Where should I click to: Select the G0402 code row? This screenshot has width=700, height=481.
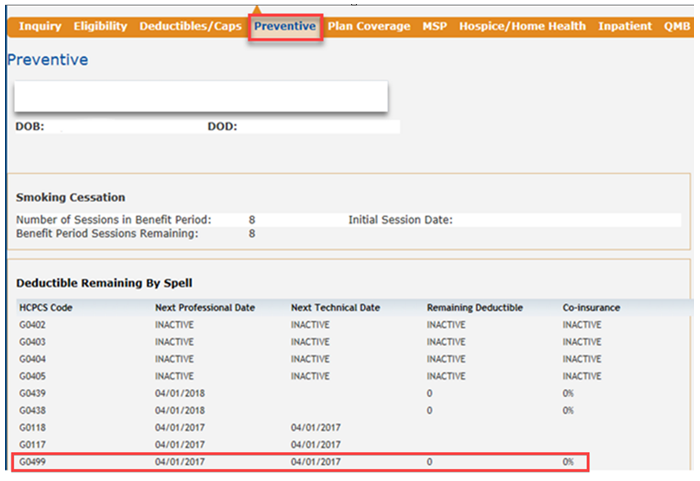pyautogui.click(x=300, y=325)
